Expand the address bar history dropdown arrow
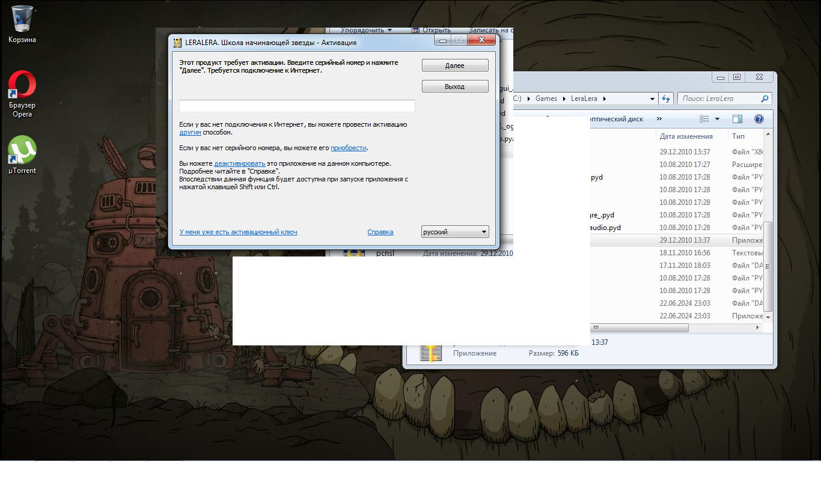The image size is (821, 504). pyautogui.click(x=653, y=99)
